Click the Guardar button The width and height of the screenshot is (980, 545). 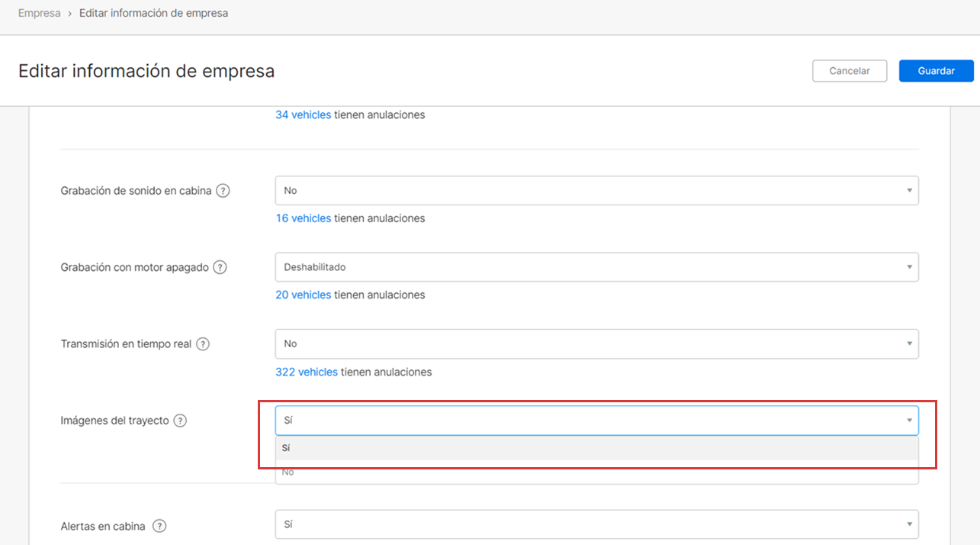[937, 71]
